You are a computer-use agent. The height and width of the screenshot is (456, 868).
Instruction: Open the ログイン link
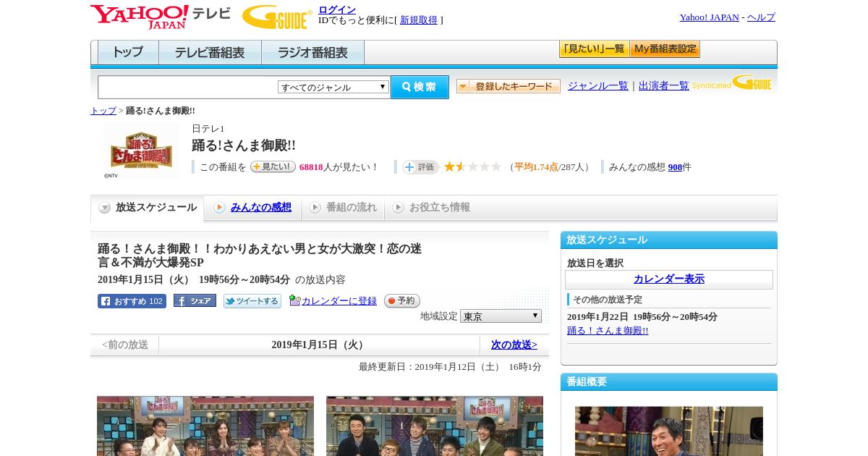tap(337, 9)
